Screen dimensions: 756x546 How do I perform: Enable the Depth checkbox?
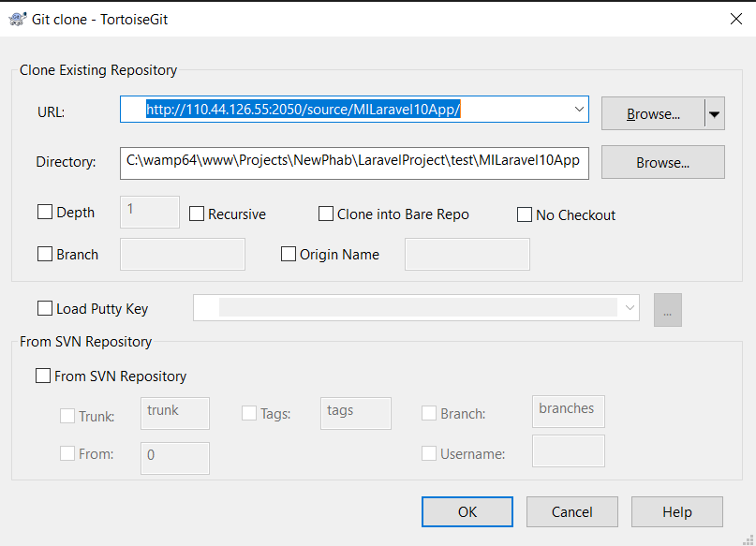click(45, 212)
